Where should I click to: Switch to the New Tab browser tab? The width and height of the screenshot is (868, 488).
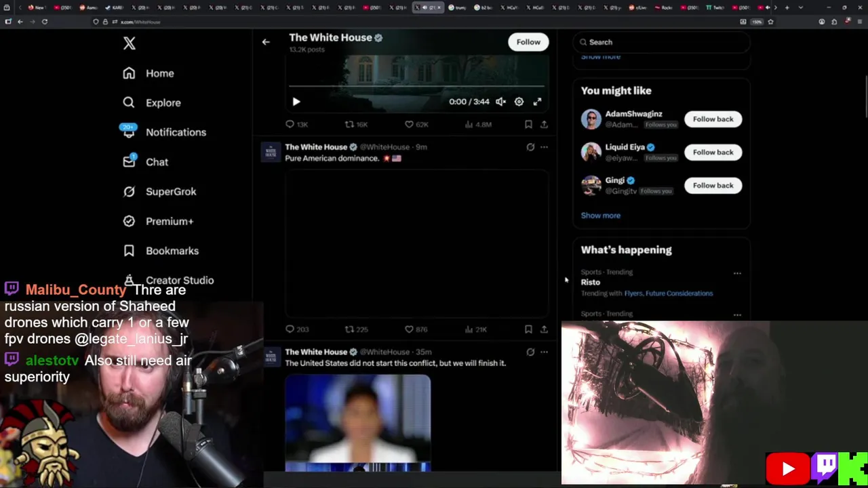[x=36, y=7]
